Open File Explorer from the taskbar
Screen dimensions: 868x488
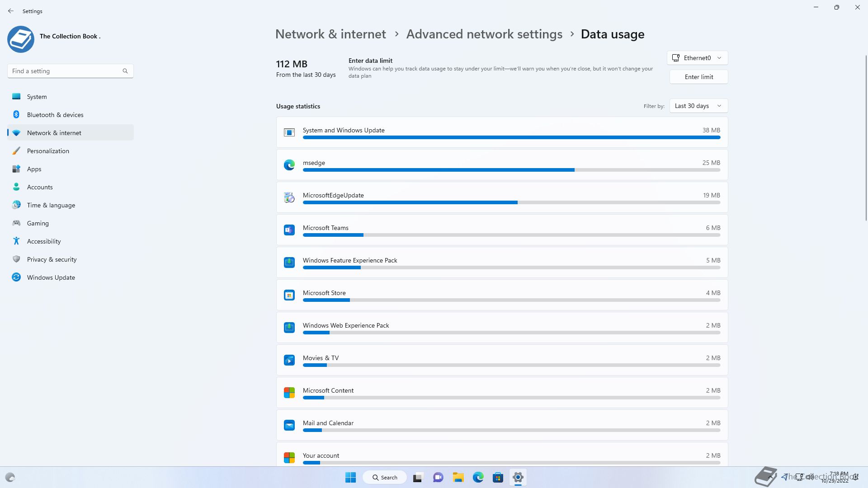pos(458,477)
